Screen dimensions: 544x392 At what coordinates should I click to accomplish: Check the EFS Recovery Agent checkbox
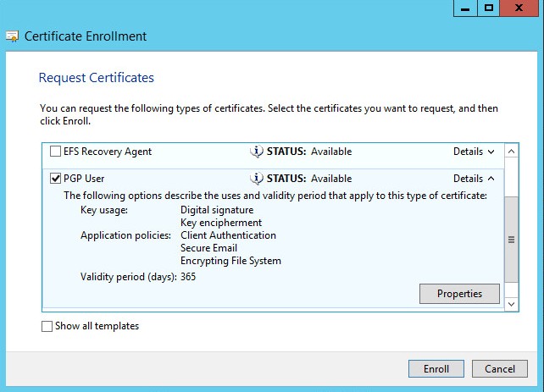(x=55, y=152)
